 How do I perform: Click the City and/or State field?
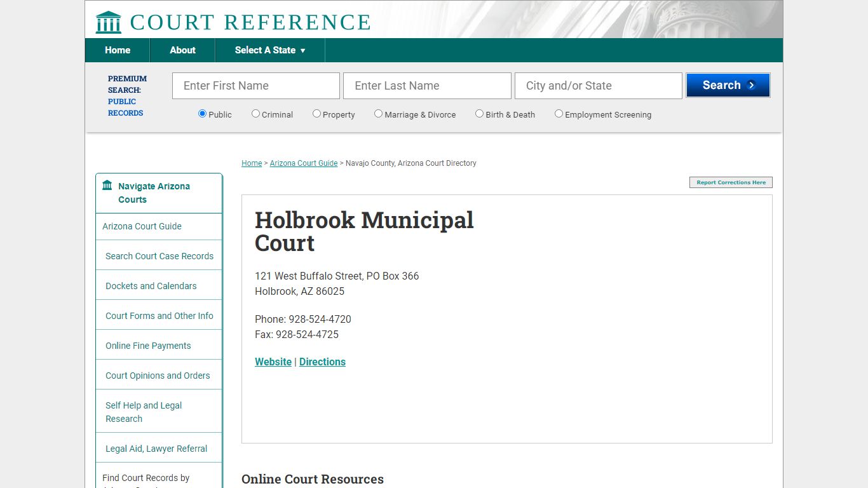[599, 86]
